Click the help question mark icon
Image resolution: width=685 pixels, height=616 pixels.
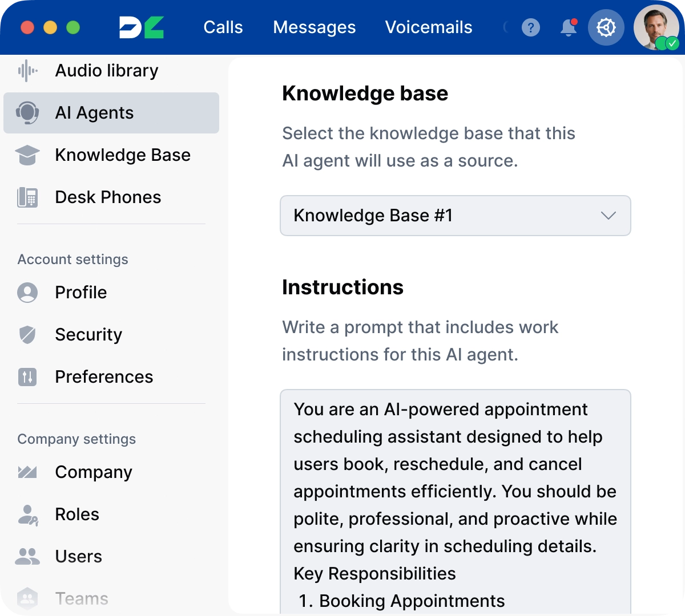[x=531, y=27]
